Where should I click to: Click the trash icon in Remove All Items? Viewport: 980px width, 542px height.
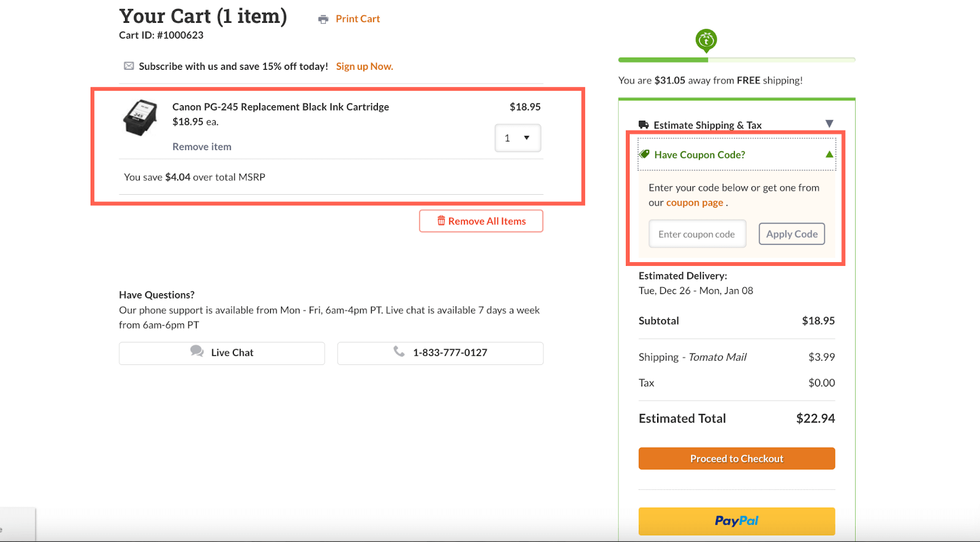point(441,220)
